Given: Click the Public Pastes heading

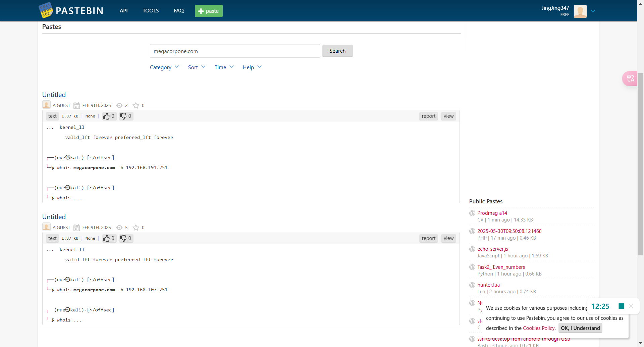Looking at the screenshot, I should (486, 201).
